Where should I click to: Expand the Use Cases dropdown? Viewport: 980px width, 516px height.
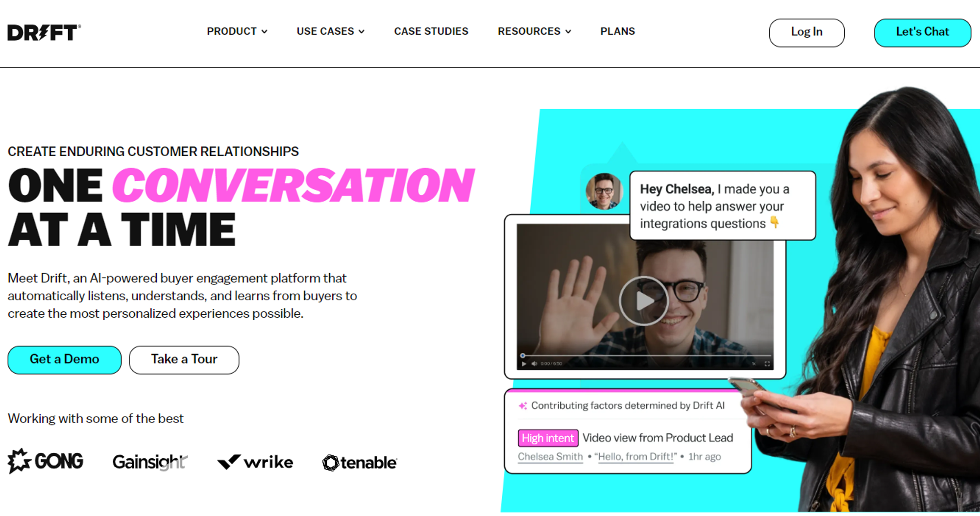[331, 31]
